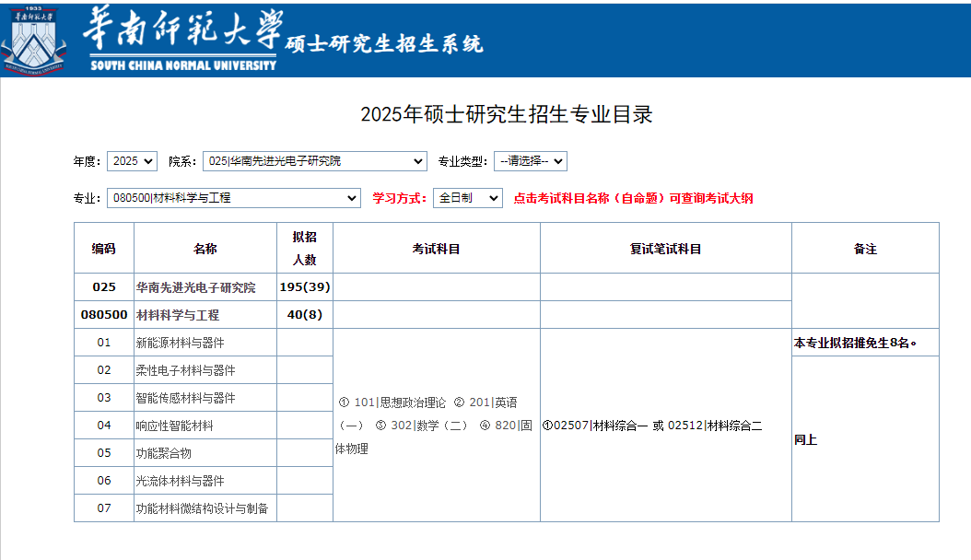Click the row 新能源材料与器件
The width and height of the screenshot is (971, 560).
tap(205, 343)
